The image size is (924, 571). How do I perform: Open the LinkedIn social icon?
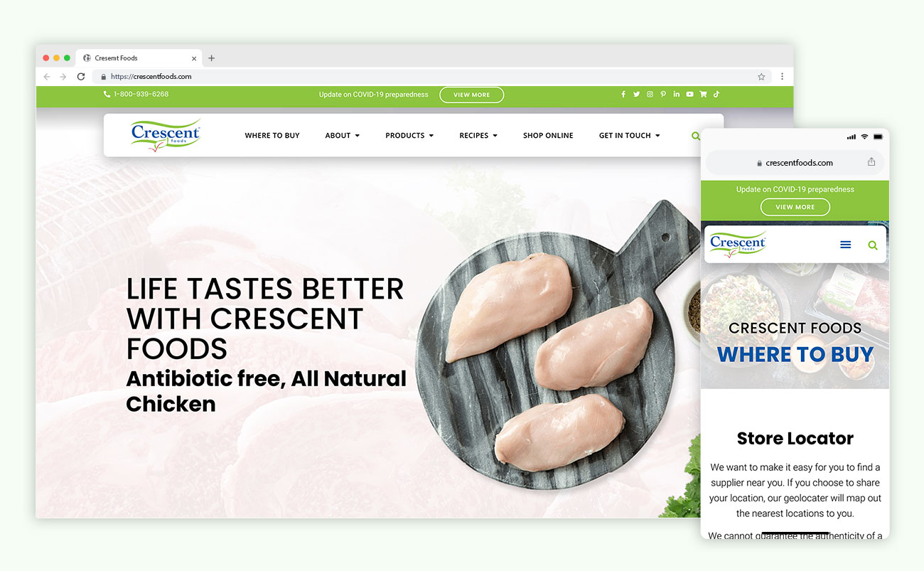tap(676, 95)
